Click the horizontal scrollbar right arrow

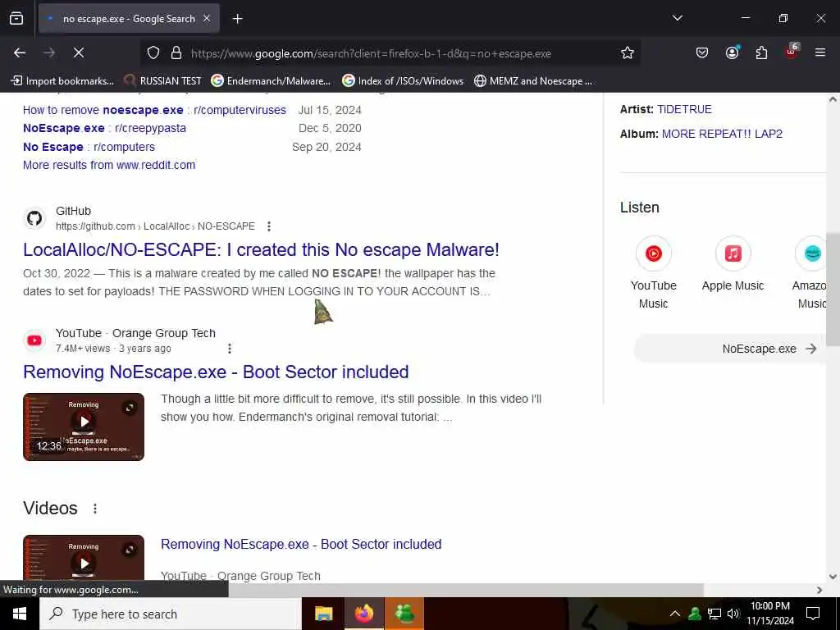[819, 590]
